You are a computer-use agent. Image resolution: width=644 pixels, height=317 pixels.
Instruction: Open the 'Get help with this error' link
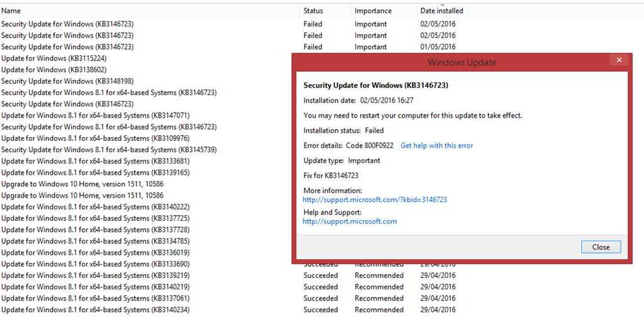tap(437, 145)
